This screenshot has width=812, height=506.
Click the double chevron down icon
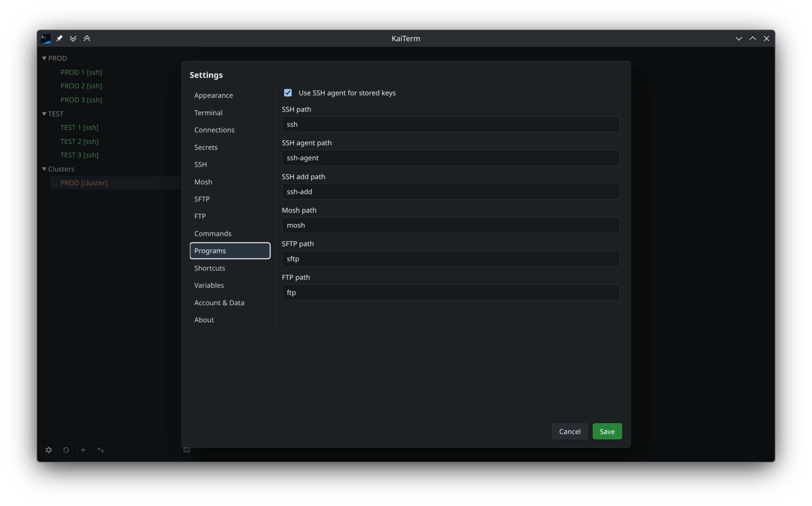click(73, 38)
